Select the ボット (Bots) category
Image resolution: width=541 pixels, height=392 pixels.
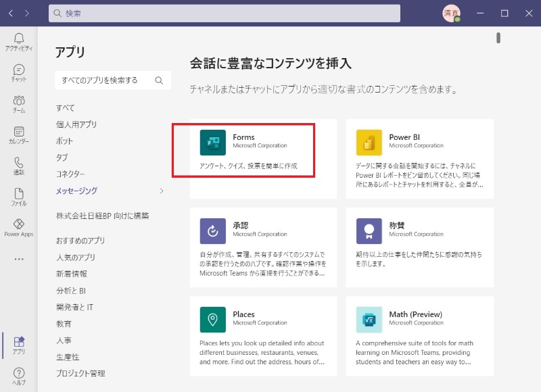tap(65, 141)
